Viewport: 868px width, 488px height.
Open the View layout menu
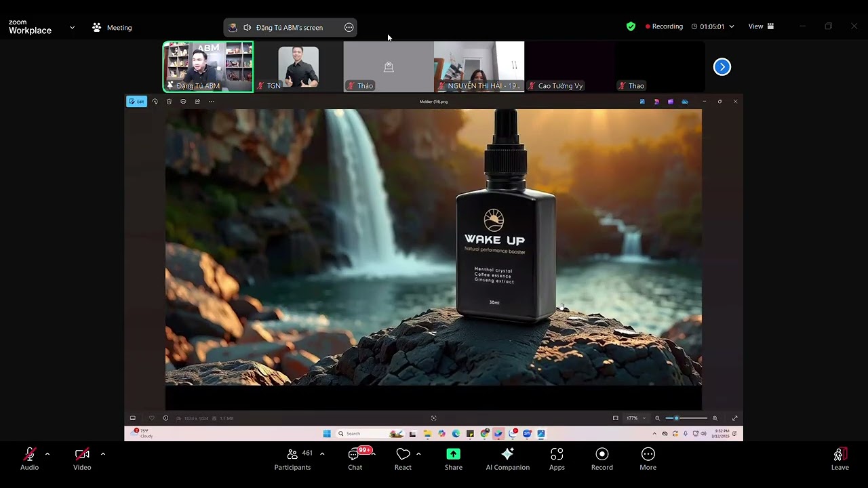click(761, 26)
